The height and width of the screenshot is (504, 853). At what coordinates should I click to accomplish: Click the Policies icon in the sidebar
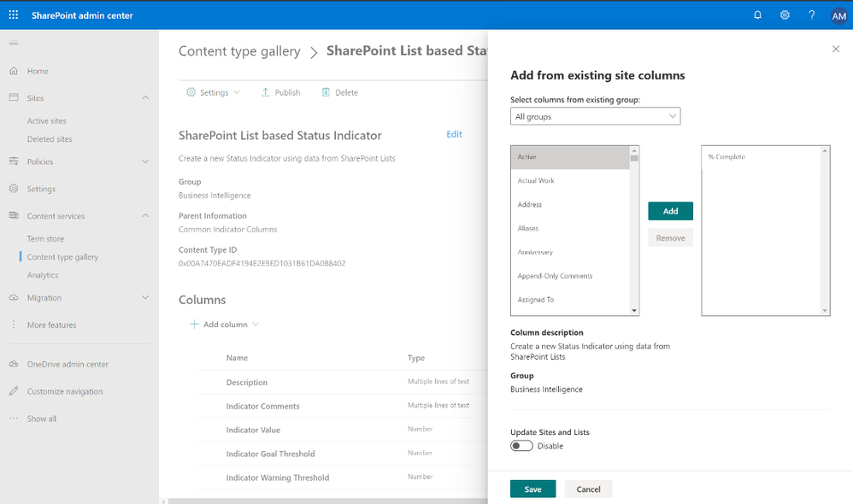14,161
